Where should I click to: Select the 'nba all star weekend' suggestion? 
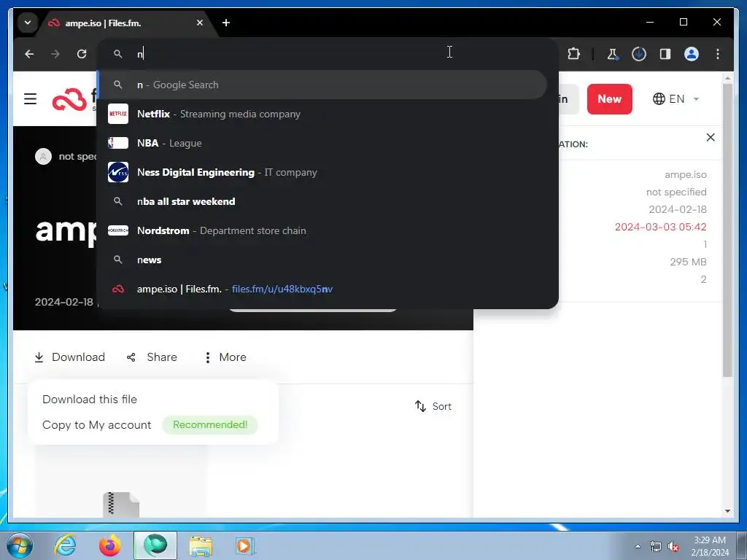pyautogui.click(x=322, y=201)
